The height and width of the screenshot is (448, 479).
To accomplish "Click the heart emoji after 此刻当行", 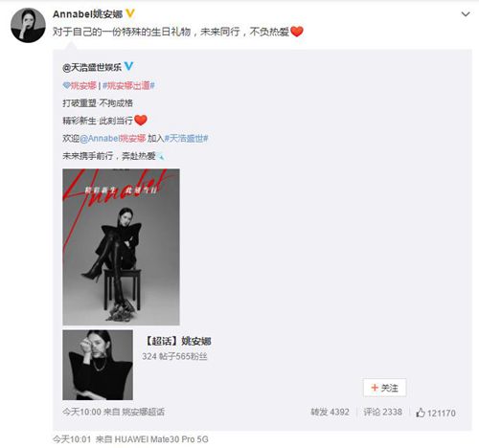I will pos(141,120).
